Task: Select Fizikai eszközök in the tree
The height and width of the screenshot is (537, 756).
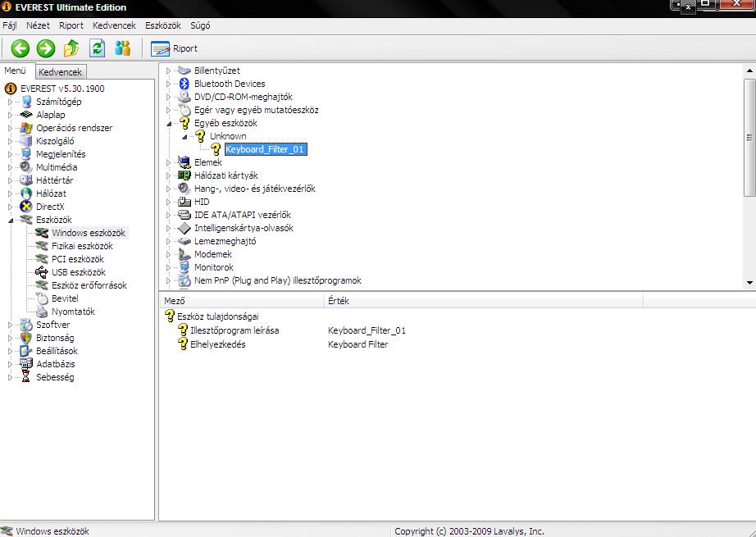Action: tap(82, 246)
